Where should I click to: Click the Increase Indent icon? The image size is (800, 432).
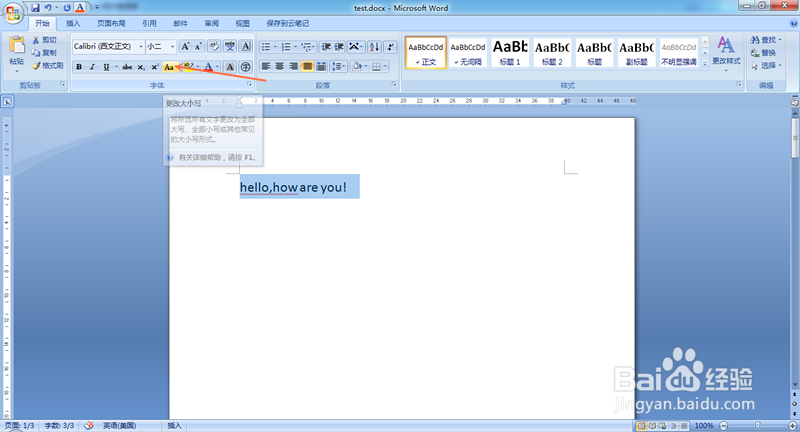[339, 47]
